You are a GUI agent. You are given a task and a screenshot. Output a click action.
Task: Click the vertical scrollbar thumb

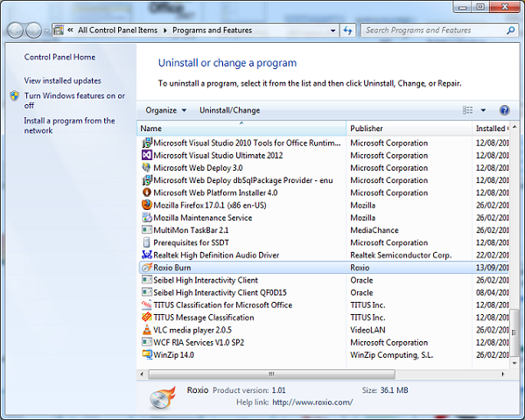pyautogui.click(x=514, y=332)
